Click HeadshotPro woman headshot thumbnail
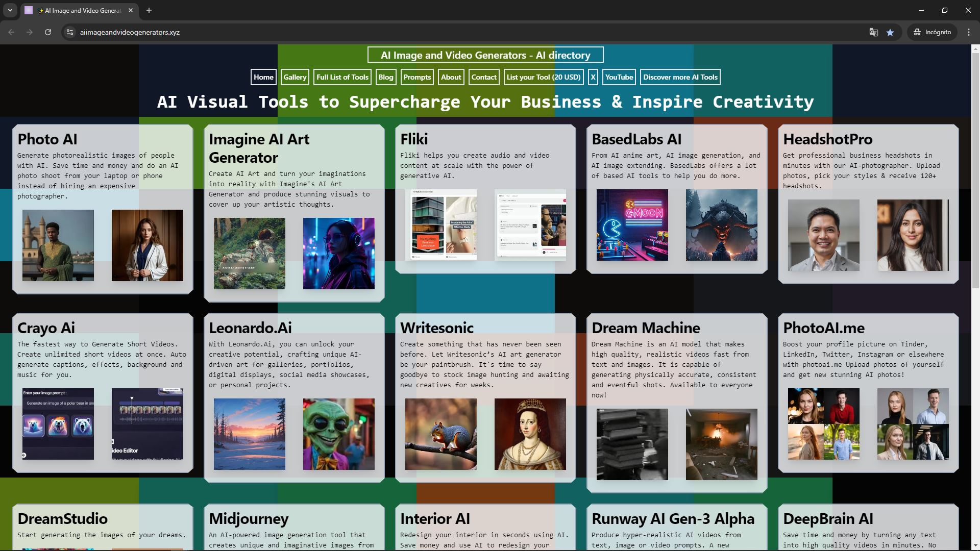 (x=913, y=235)
